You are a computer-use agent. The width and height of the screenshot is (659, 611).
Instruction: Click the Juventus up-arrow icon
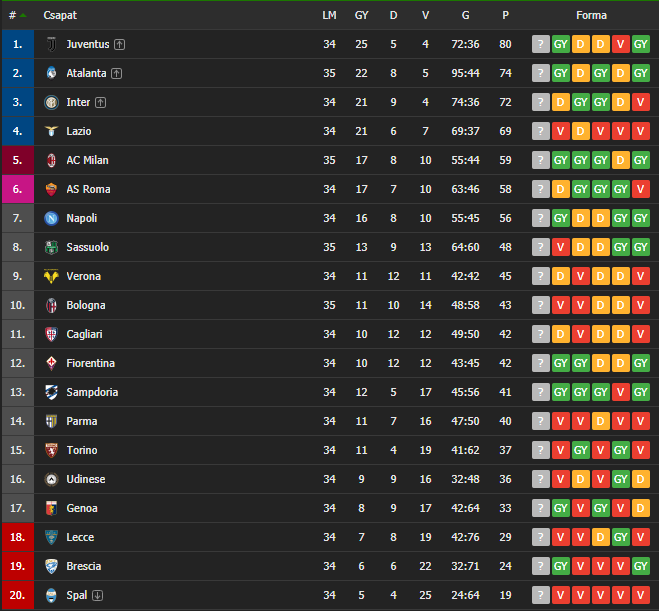tap(120, 44)
